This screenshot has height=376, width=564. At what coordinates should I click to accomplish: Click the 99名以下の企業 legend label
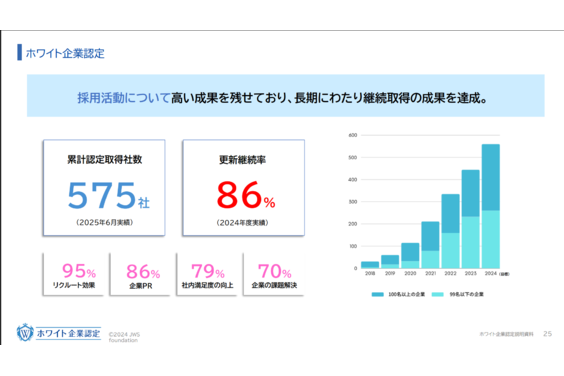[467, 294]
